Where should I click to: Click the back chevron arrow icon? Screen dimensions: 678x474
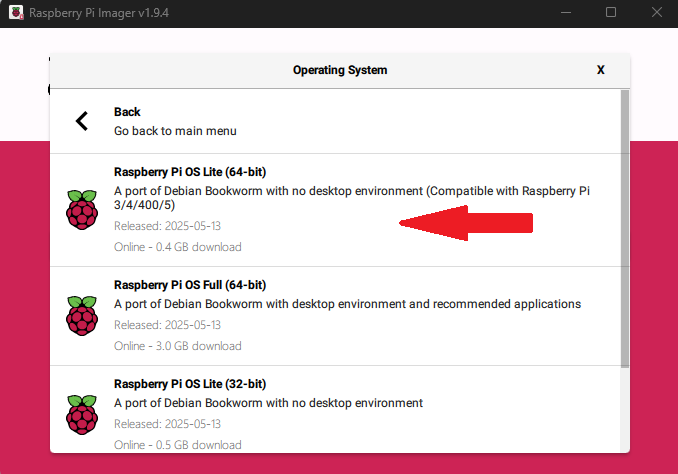[x=82, y=121]
